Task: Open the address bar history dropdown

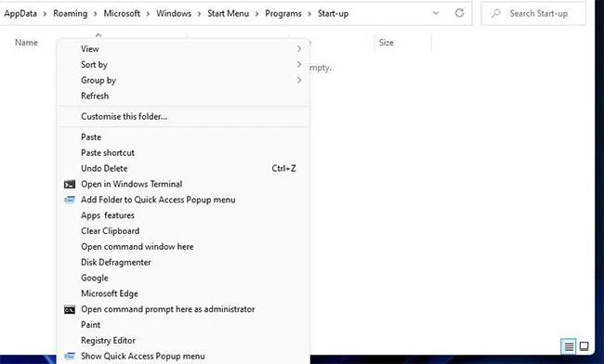Action: click(436, 13)
